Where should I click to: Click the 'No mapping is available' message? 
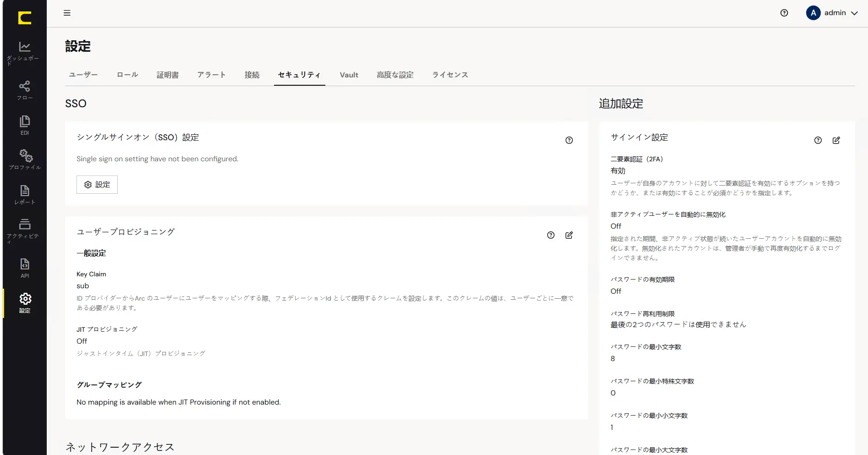(x=179, y=402)
